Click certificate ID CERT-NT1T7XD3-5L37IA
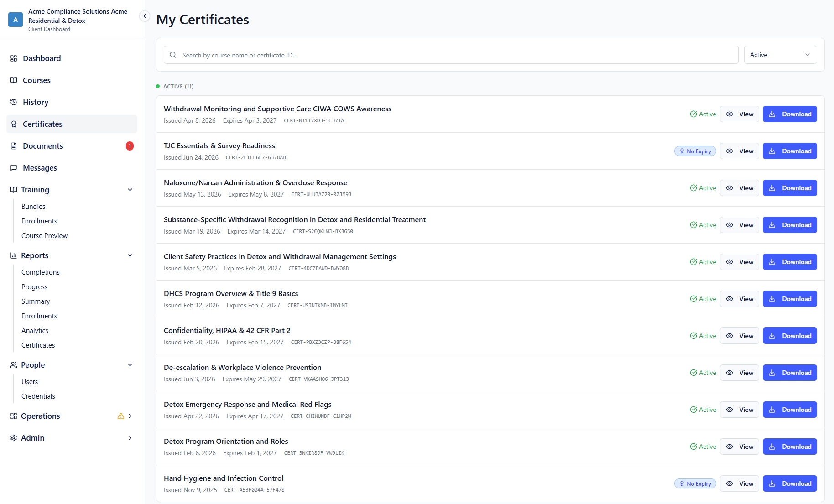Viewport: 834px width, 504px height. point(314,120)
